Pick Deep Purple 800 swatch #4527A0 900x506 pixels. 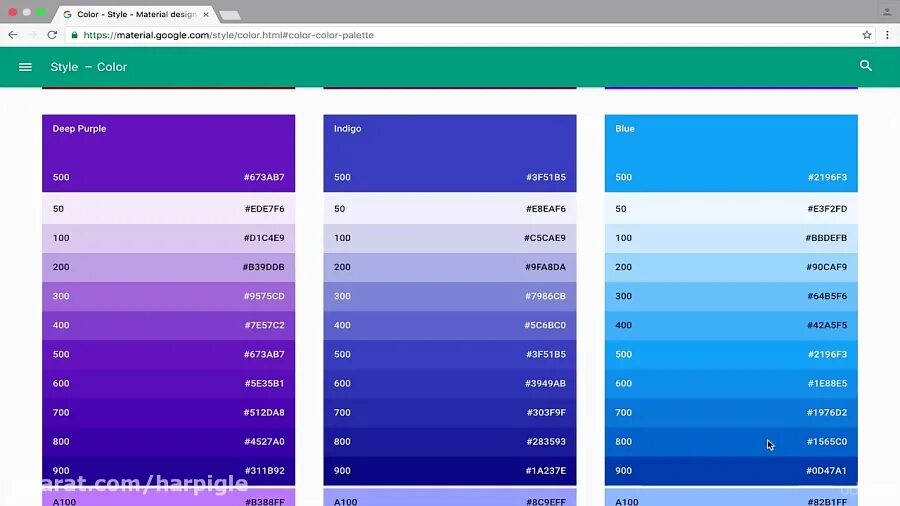point(168,442)
